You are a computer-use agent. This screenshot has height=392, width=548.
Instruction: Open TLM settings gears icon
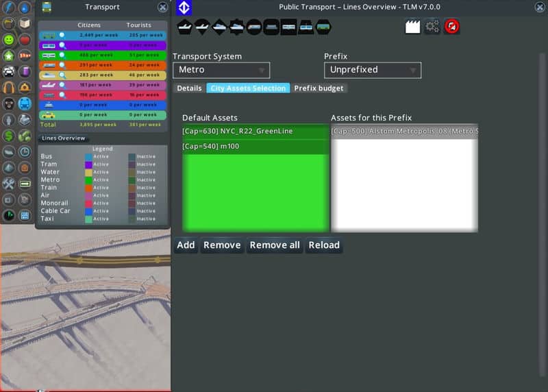[432, 26]
